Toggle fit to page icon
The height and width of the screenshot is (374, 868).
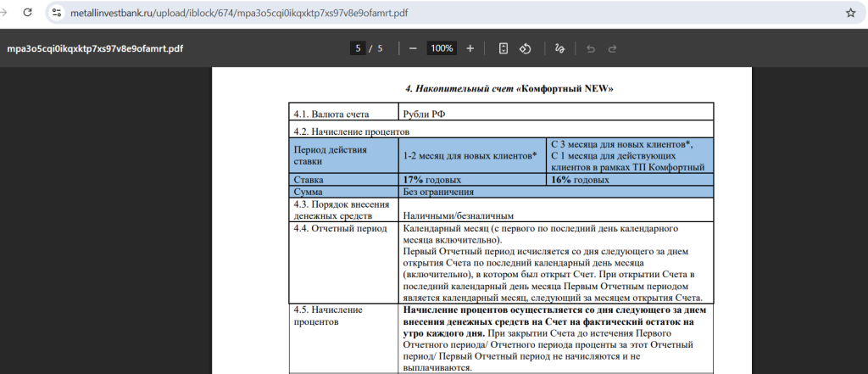click(x=504, y=48)
